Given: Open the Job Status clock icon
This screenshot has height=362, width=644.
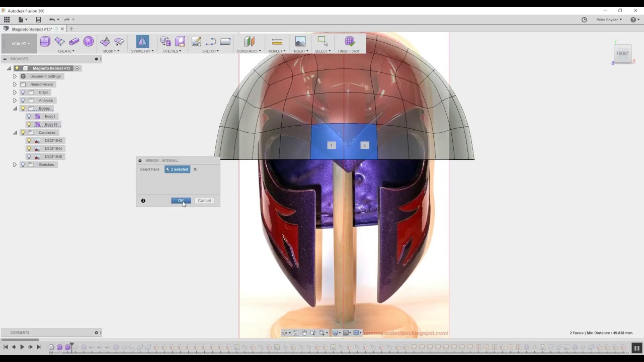Looking at the screenshot, I should (584, 20).
